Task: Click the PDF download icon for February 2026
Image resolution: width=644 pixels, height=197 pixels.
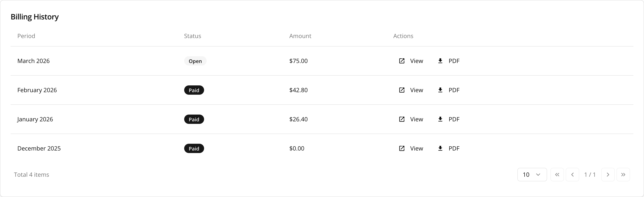Action: [440, 90]
